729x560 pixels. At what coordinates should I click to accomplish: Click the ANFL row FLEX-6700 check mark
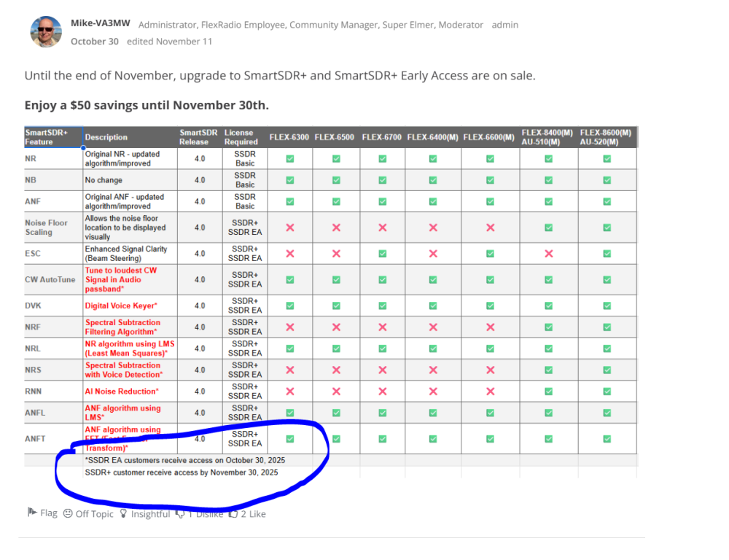tap(382, 413)
